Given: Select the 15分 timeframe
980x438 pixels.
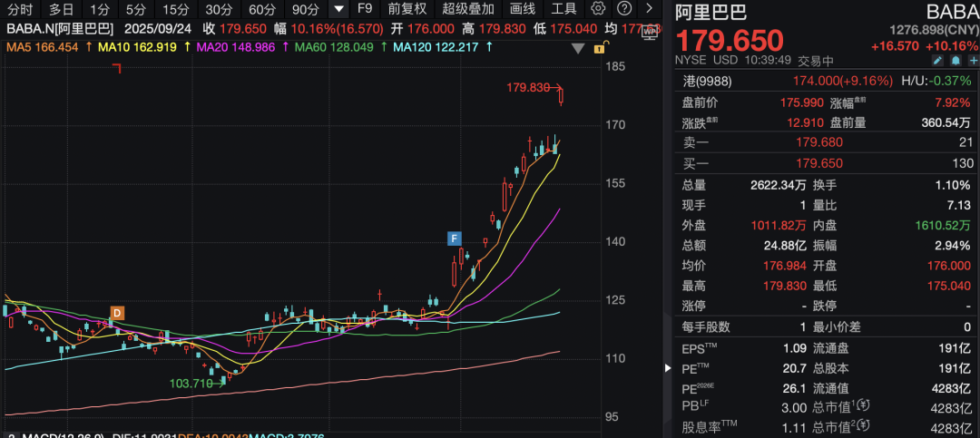Looking at the screenshot, I should click(x=175, y=9).
